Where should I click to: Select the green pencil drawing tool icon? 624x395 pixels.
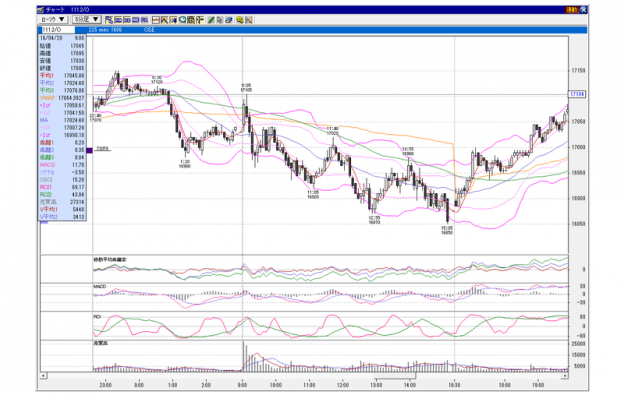(x=211, y=20)
